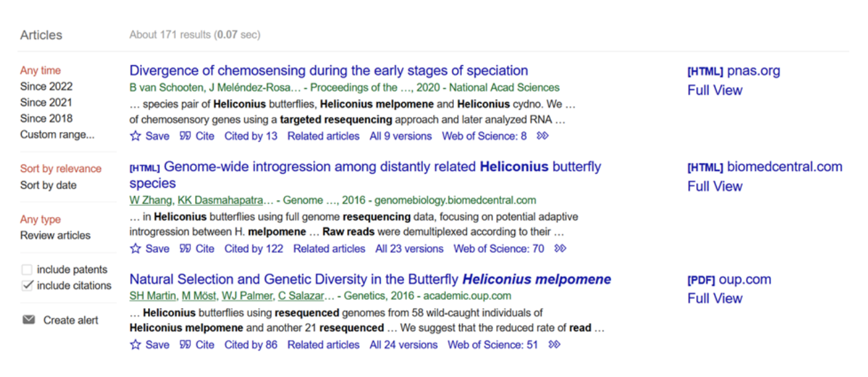Viewport: 868px width, 377px height.
Task: Select Sort by date option
Action: click(x=48, y=185)
